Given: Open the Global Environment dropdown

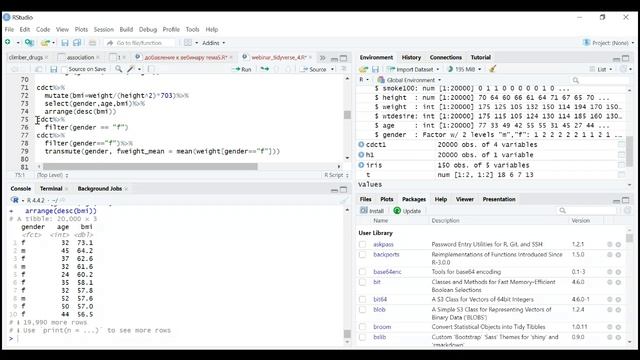Looking at the screenshot, I should point(409,80).
